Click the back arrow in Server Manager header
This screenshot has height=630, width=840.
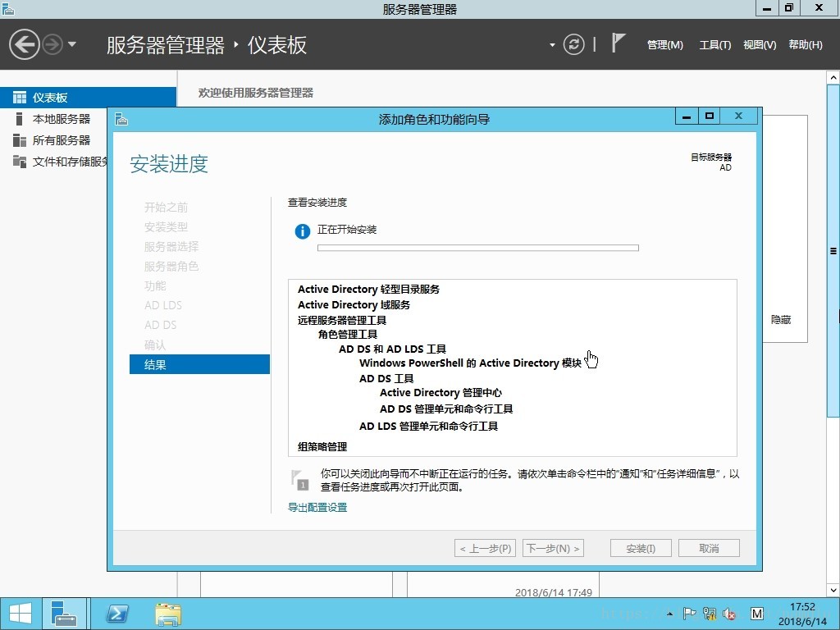(x=24, y=44)
